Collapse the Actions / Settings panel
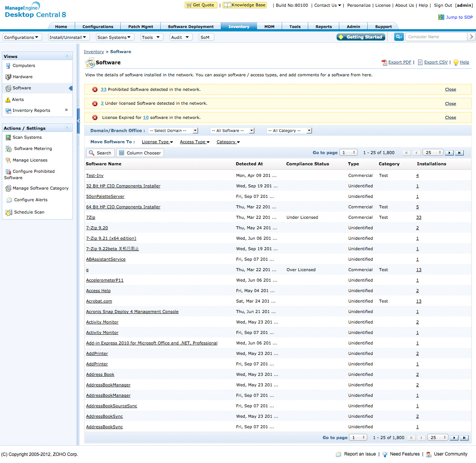 coord(67,128)
